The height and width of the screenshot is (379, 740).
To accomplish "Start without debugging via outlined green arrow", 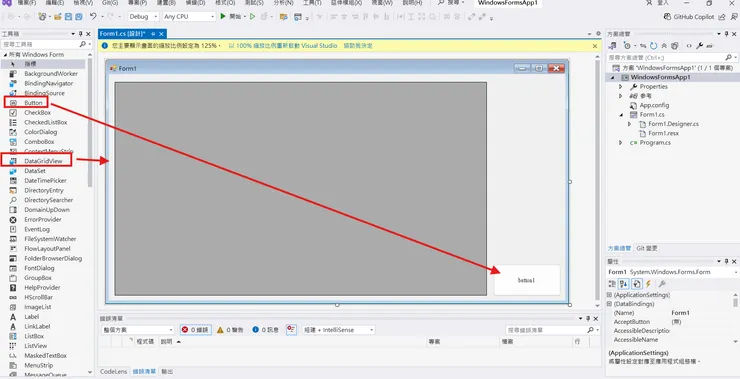I will point(252,17).
